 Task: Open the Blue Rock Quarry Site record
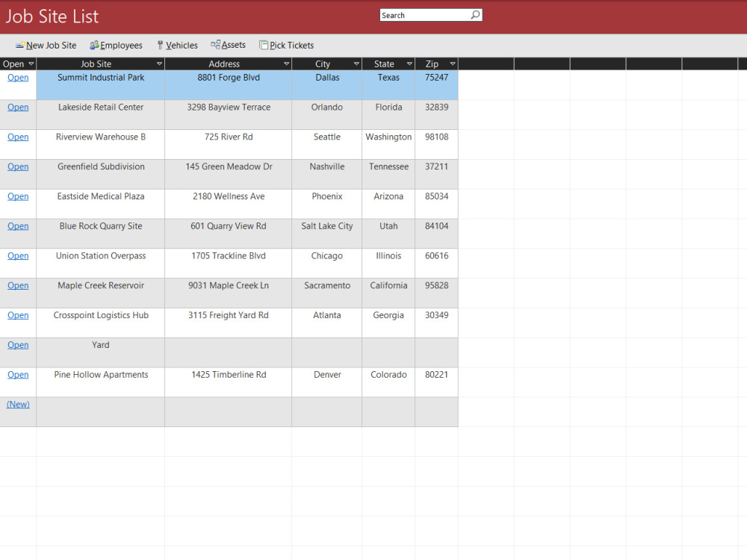[x=18, y=226]
